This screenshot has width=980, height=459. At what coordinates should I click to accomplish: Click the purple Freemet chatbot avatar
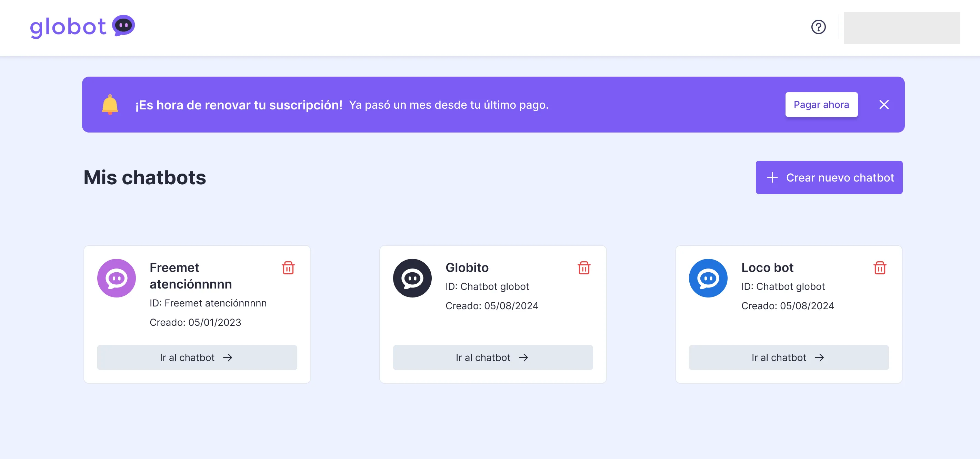point(117,278)
